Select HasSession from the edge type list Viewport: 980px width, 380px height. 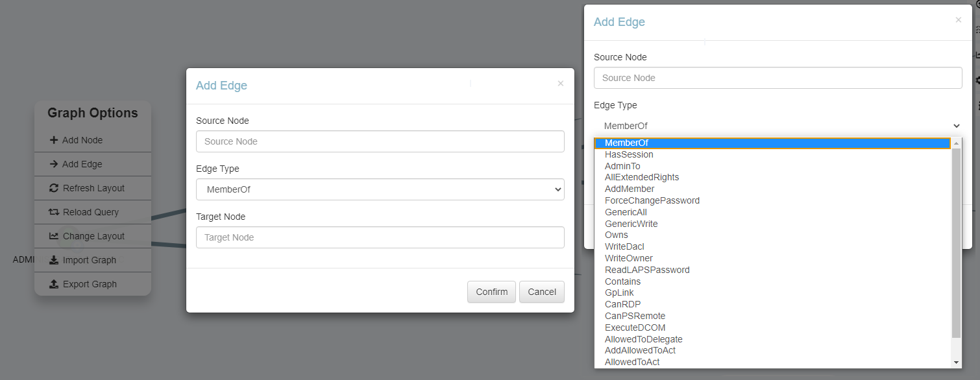coord(629,154)
